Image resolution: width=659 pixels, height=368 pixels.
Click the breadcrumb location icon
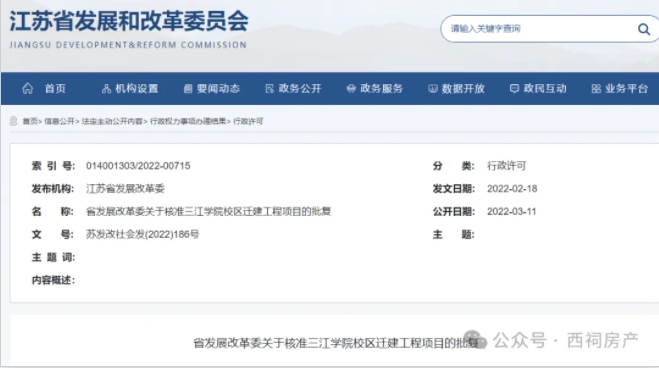click(x=13, y=121)
